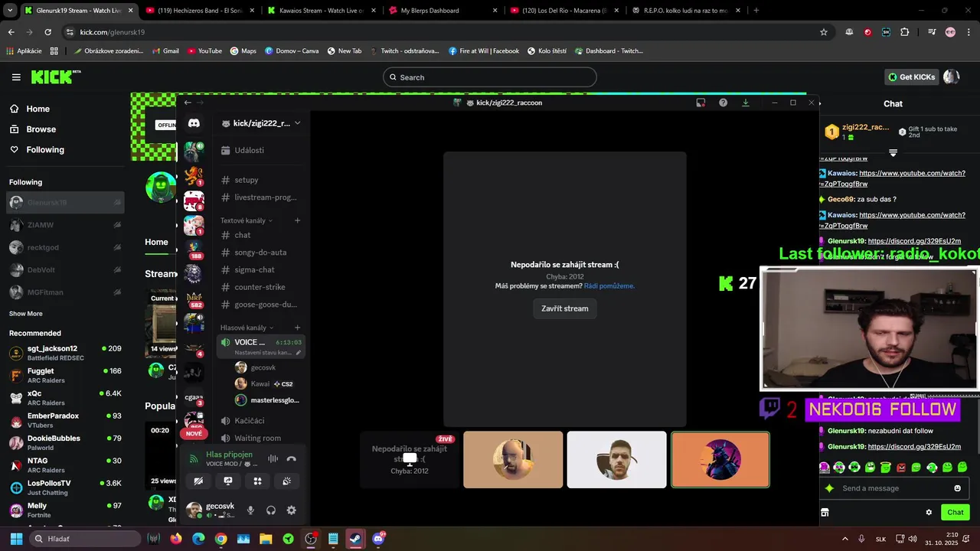Open Discord direct messages home icon
This screenshot has height=551, width=980.
click(194, 123)
